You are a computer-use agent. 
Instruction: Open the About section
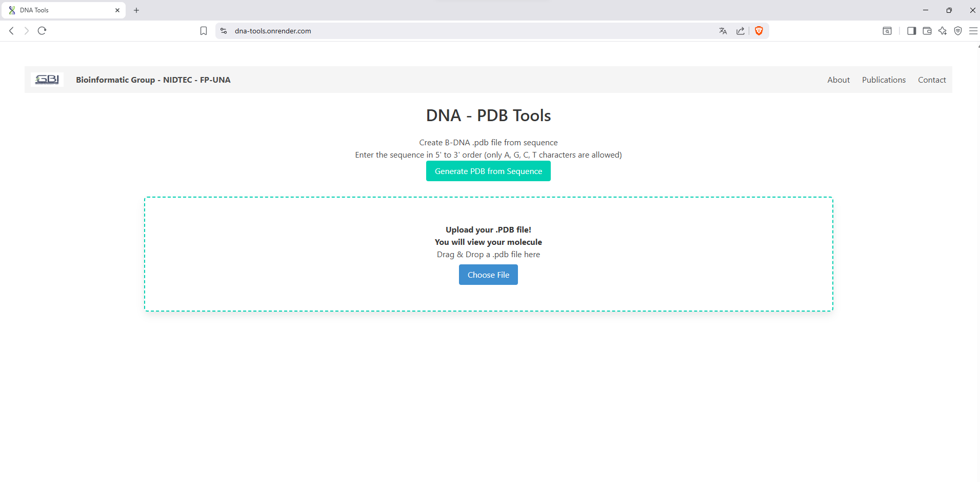[838, 80]
